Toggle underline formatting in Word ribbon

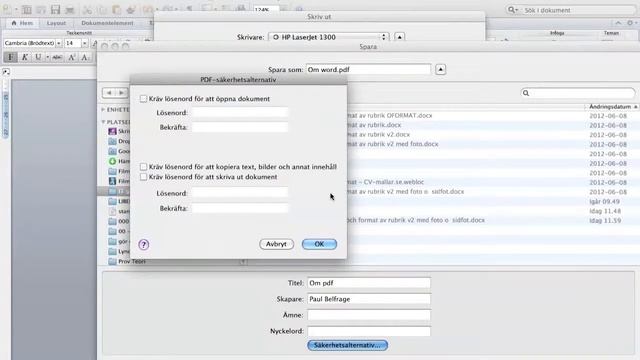pyautogui.click(x=38, y=57)
